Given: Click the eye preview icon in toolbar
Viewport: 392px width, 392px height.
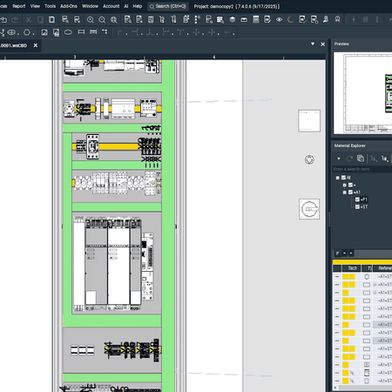Looking at the screenshot, I should coord(279,20).
